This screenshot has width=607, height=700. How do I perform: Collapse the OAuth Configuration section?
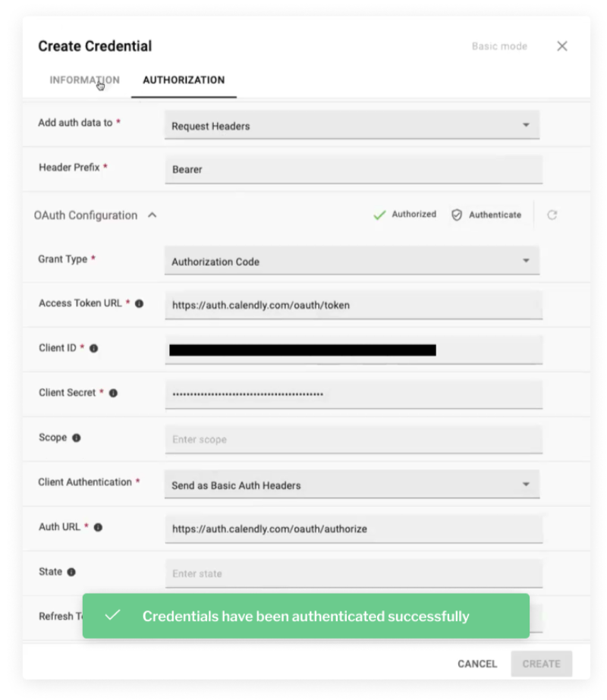(153, 215)
